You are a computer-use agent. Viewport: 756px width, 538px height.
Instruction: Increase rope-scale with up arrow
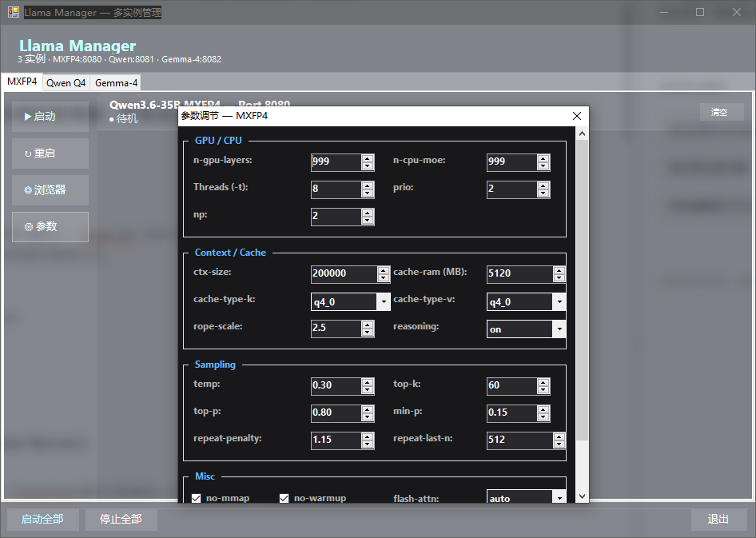coord(368,325)
